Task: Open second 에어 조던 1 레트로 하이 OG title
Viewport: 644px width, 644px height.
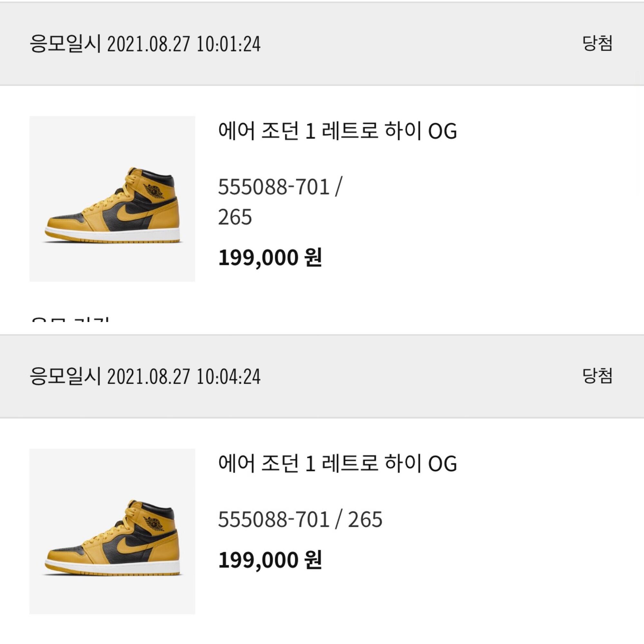Action: (x=337, y=463)
